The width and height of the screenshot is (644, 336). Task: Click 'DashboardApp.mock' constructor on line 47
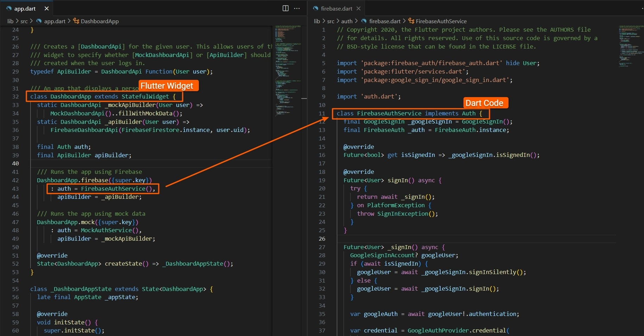(66, 222)
